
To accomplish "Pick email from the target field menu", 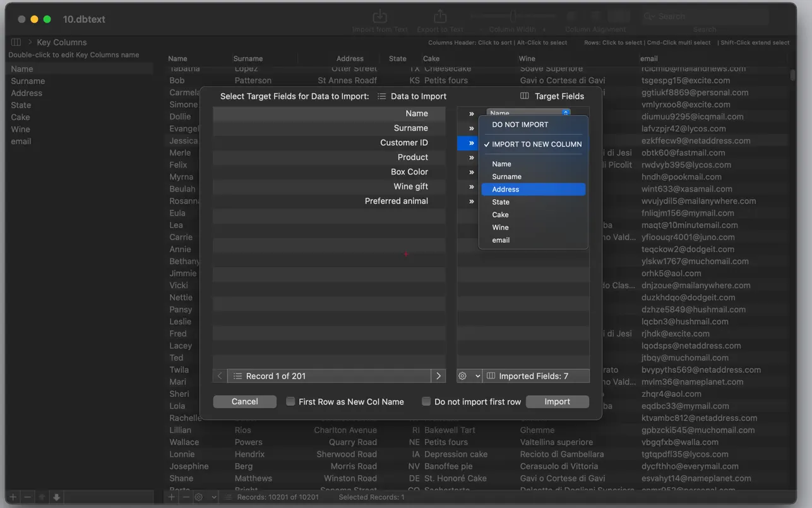I will pos(501,240).
